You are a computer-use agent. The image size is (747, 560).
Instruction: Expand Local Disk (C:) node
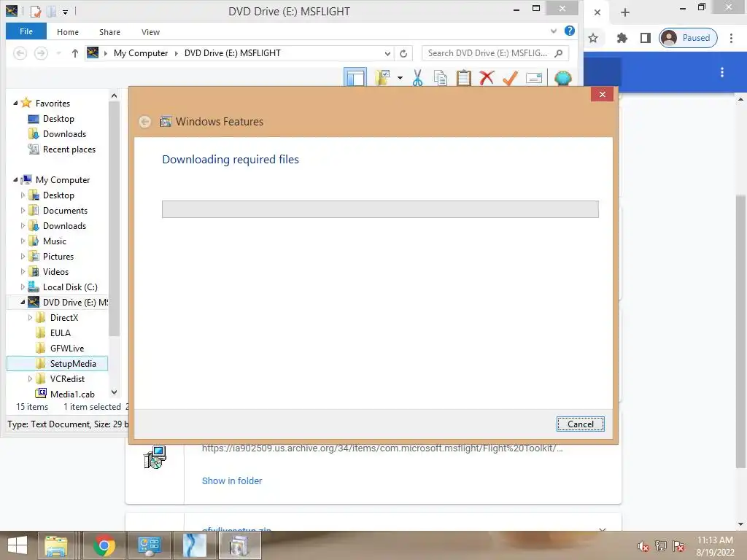click(23, 287)
